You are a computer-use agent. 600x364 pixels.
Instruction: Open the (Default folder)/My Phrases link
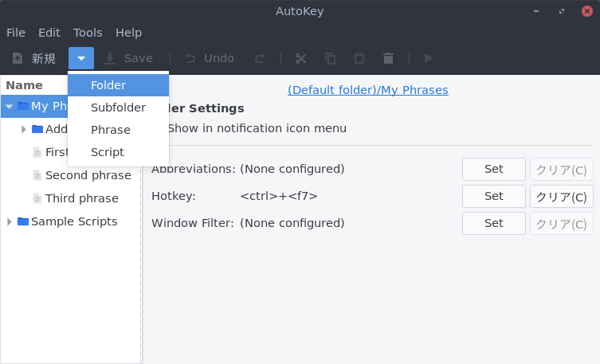[x=368, y=90]
